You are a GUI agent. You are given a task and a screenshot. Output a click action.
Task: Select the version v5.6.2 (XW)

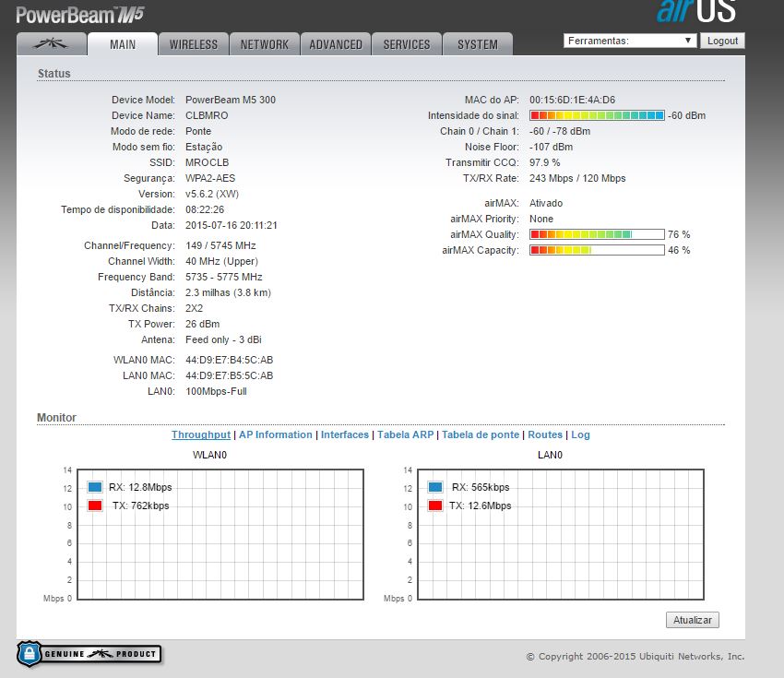(x=212, y=194)
